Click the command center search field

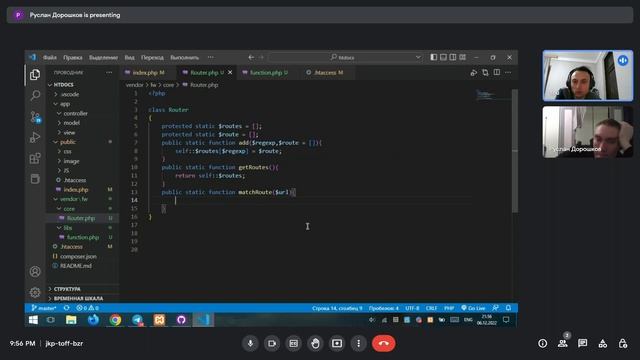coord(345,57)
